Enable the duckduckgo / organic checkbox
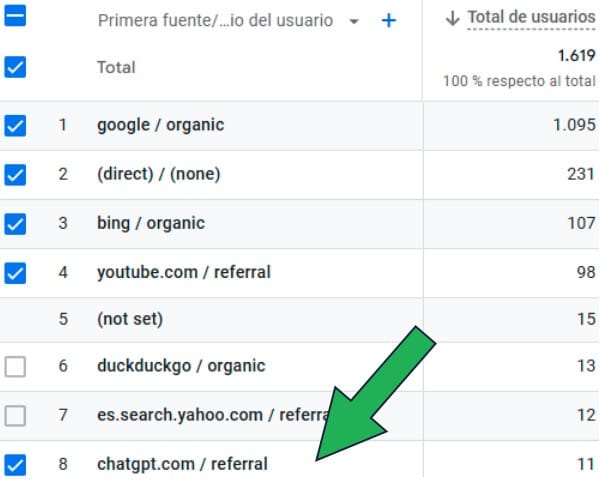Screen dimensions: 600x481 pyautogui.click(x=15, y=367)
